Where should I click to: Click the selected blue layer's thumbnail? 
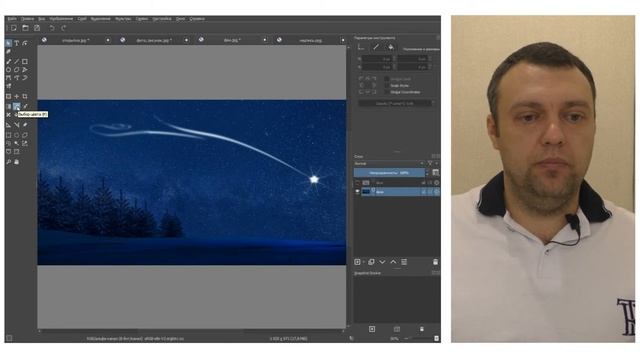366,192
